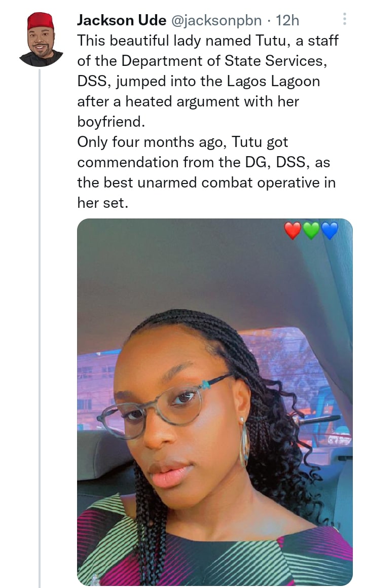Tap the 'commendation from the DG, DSS' line
The image size is (365, 588).
click(x=204, y=162)
